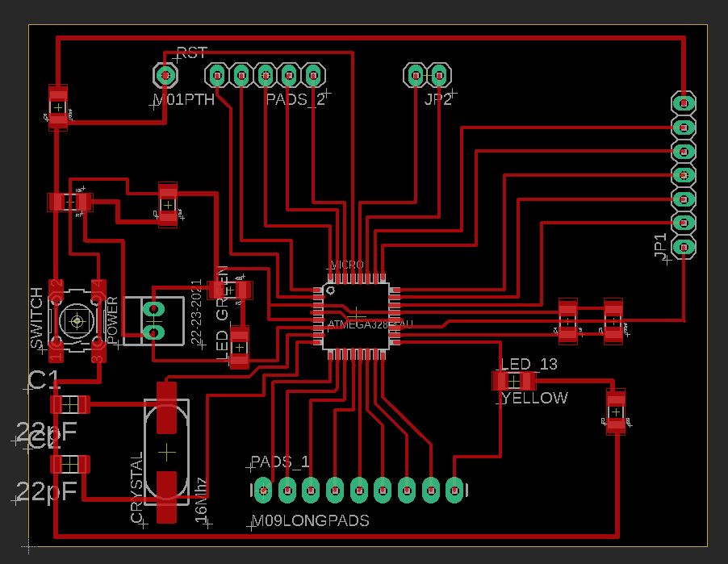Click the lowest 22pF value label

[47, 491]
